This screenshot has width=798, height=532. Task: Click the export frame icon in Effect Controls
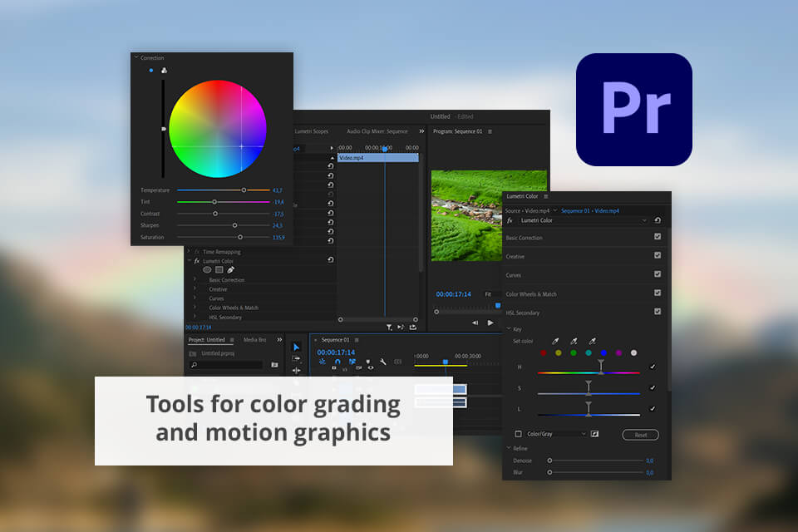413,328
